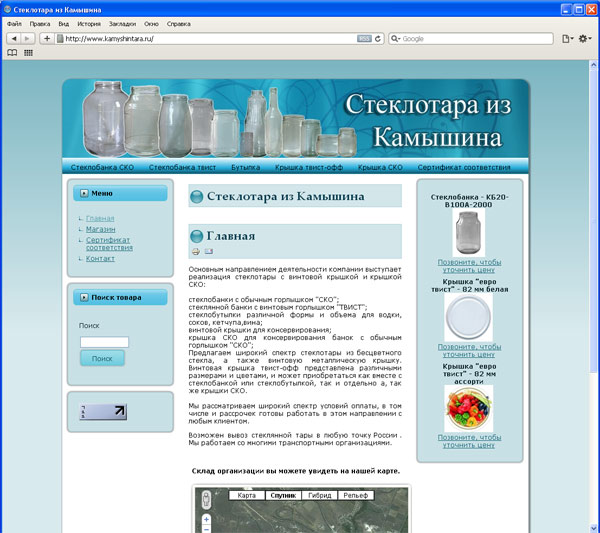Click the page favicon in address bar

60,39
